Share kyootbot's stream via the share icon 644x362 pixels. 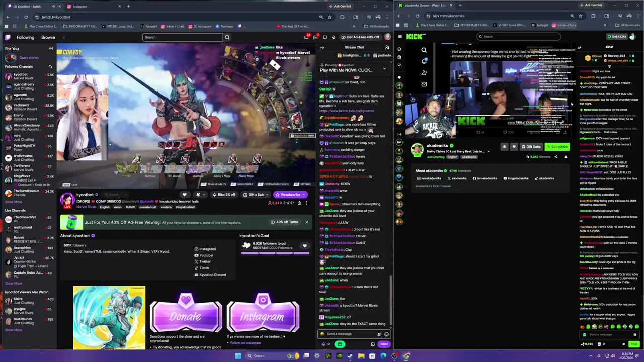tap(299, 203)
